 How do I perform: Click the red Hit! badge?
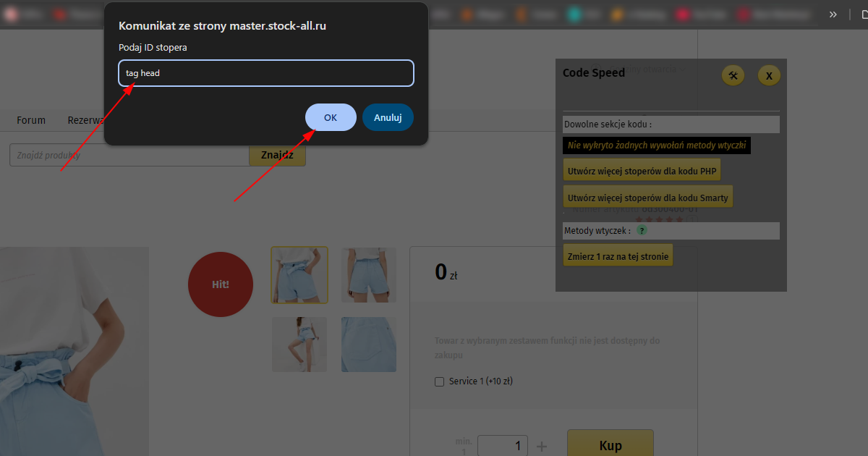(221, 284)
